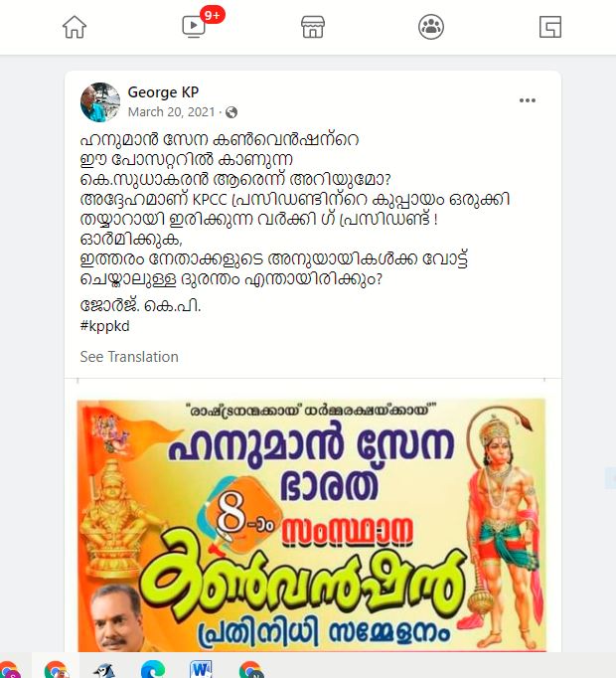Go to the Facebook Home feed icon

point(75,27)
